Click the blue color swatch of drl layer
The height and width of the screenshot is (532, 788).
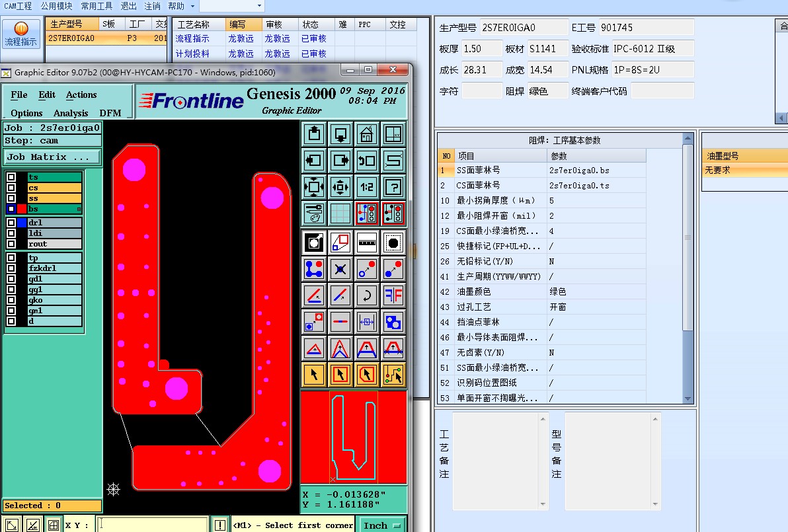tap(22, 223)
